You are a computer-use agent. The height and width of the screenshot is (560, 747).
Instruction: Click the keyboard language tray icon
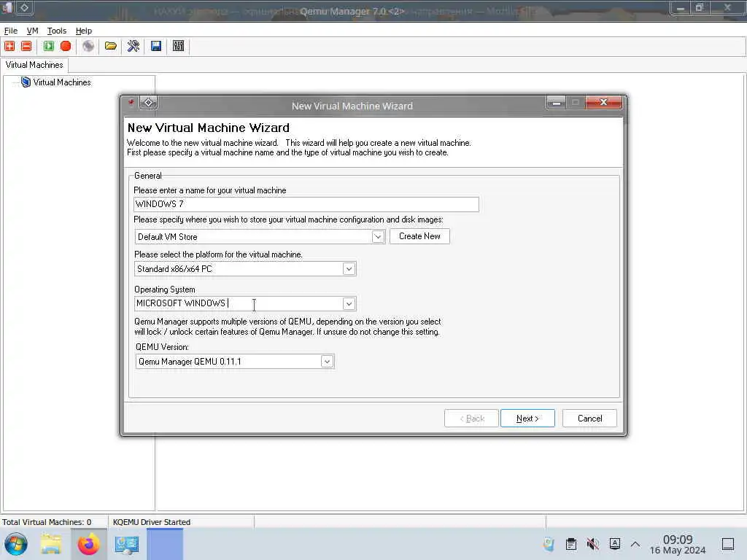click(614, 543)
